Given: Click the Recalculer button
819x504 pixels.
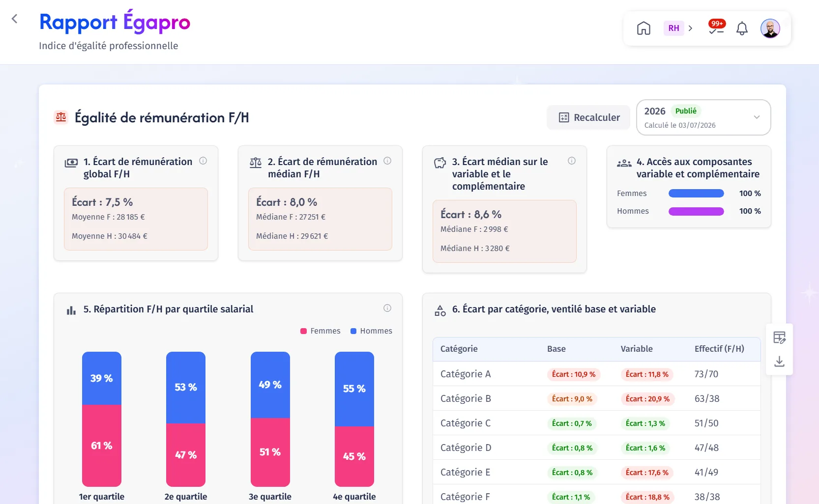Looking at the screenshot, I should [x=588, y=117].
